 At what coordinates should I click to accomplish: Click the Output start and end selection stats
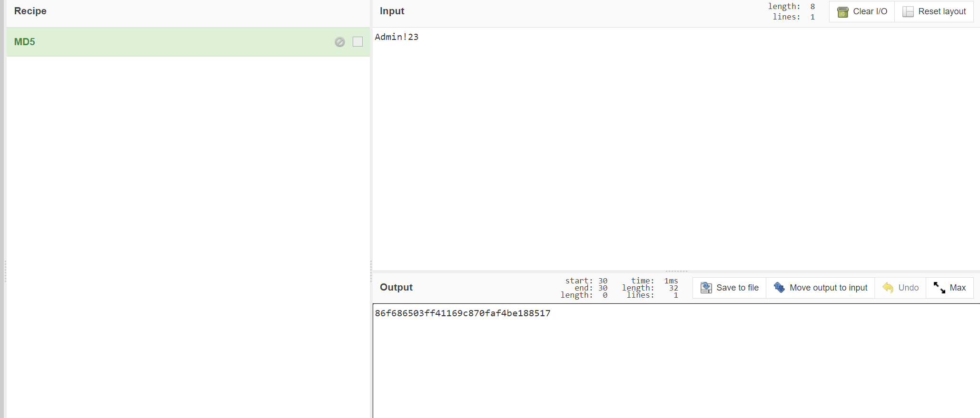point(584,288)
